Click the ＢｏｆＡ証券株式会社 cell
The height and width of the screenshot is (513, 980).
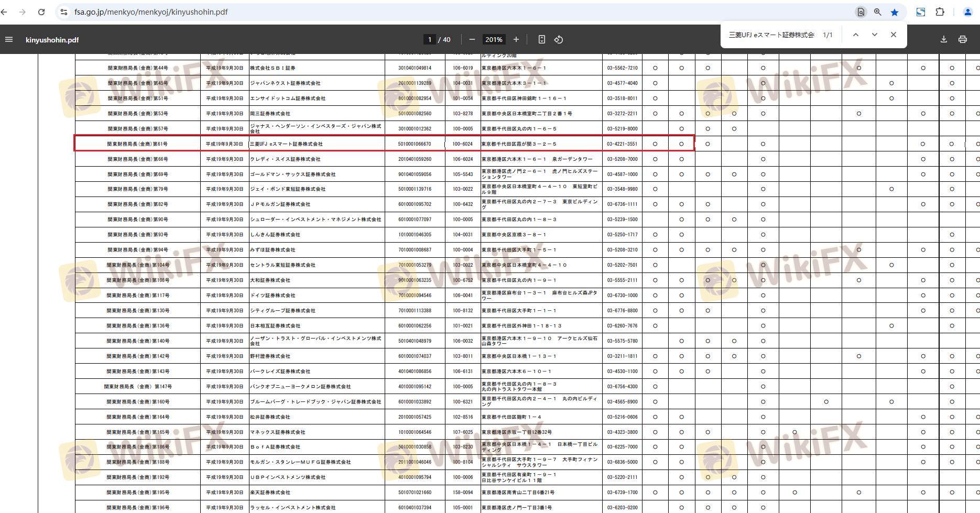(275, 447)
